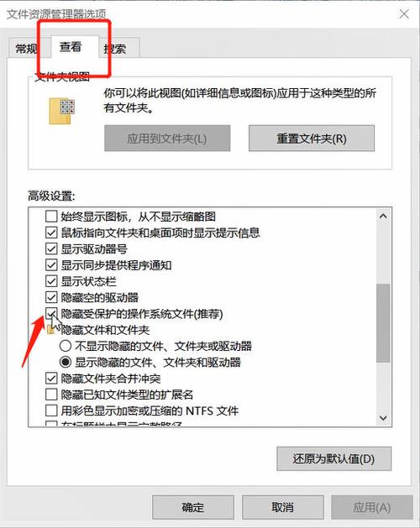The width and height of the screenshot is (420, 528).
Task: Click the scrollbar down arrow
Action: coord(383,418)
